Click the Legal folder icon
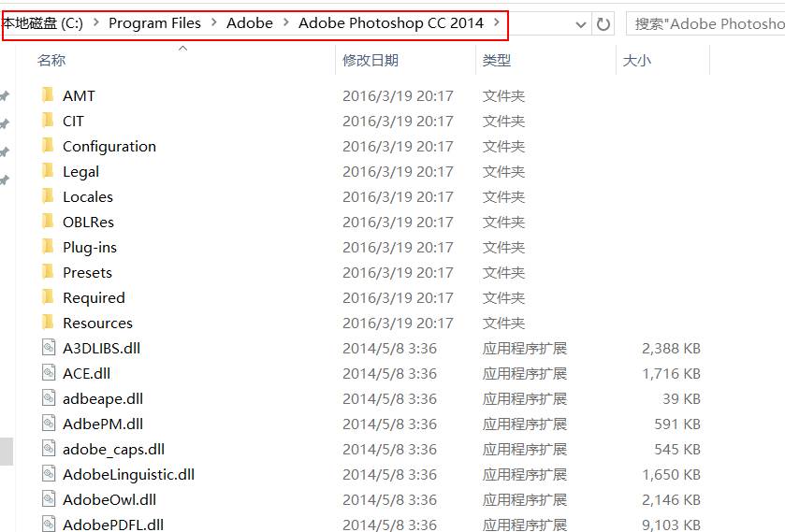The height and width of the screenshot is (532, 785). (x=48, y=171)
